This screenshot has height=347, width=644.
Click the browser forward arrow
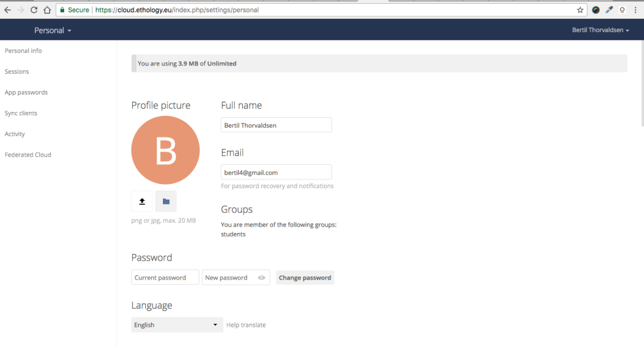pos(21,10)
